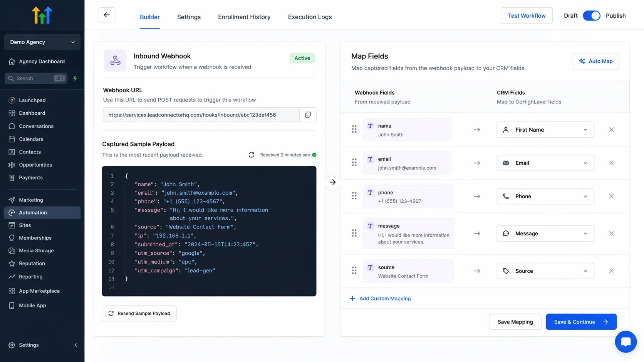Click the arrow between payload and mapping
The image size is (644, 362).
[332, 182]
